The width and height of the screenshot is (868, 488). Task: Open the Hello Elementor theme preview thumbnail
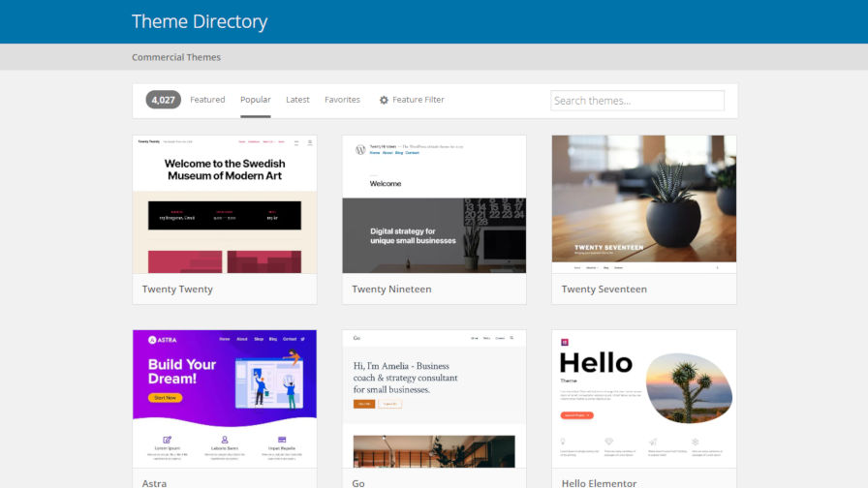coord(644,399)
